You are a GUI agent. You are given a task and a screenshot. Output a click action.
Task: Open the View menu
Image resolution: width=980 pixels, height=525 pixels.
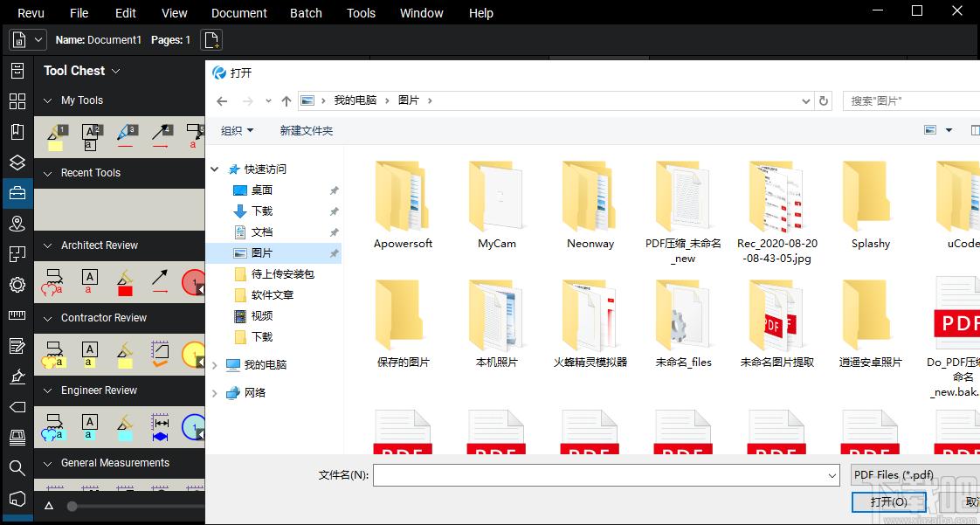point(175,12)
